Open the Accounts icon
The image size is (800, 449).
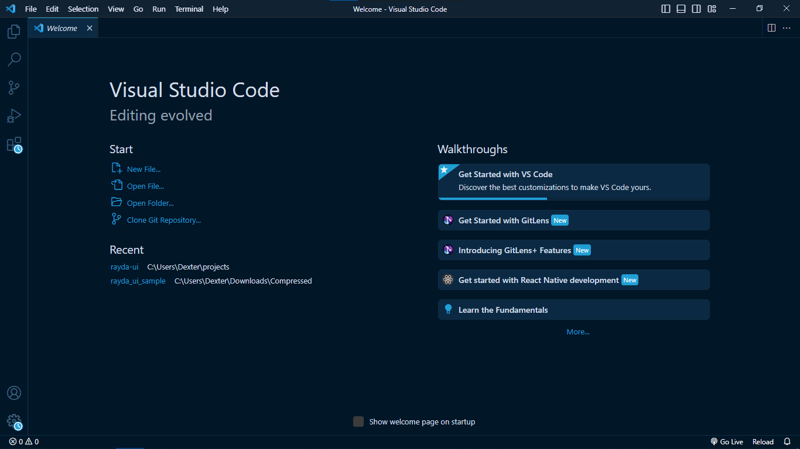click(14, 393)
